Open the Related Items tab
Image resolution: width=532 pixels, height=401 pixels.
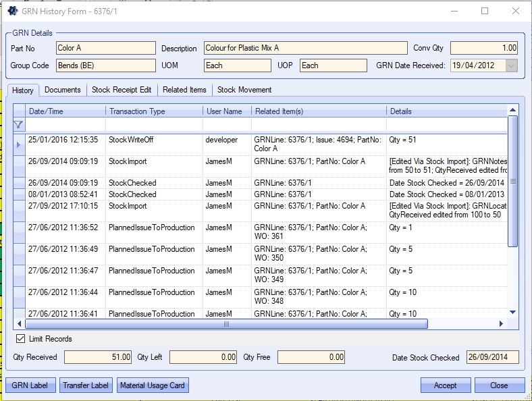(184, 90)
